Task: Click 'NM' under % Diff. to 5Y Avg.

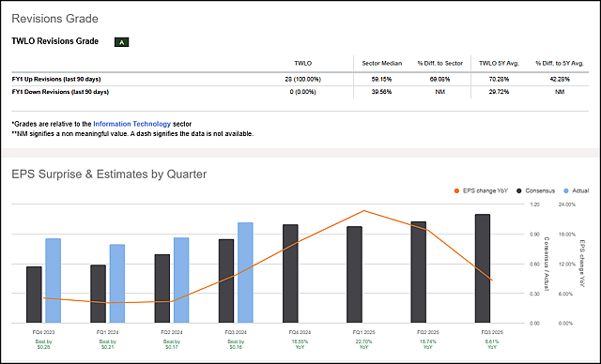Action: tap(560, 92)
